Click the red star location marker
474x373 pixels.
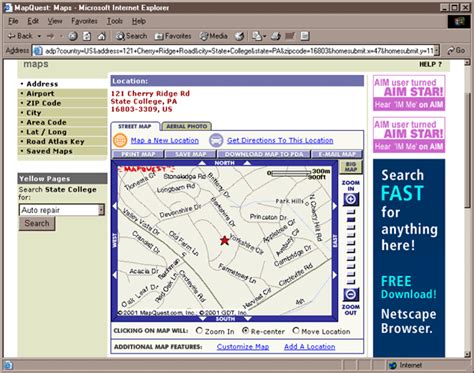coord(224,240)
